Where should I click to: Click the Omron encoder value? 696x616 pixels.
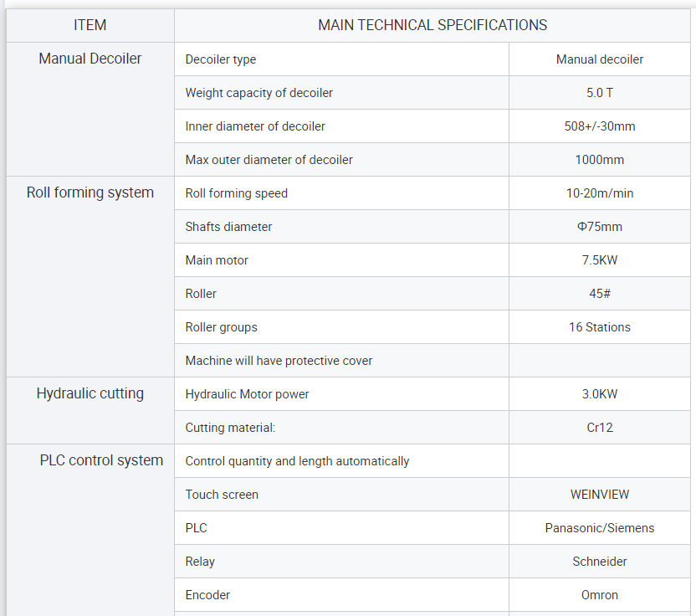(599, 595)
